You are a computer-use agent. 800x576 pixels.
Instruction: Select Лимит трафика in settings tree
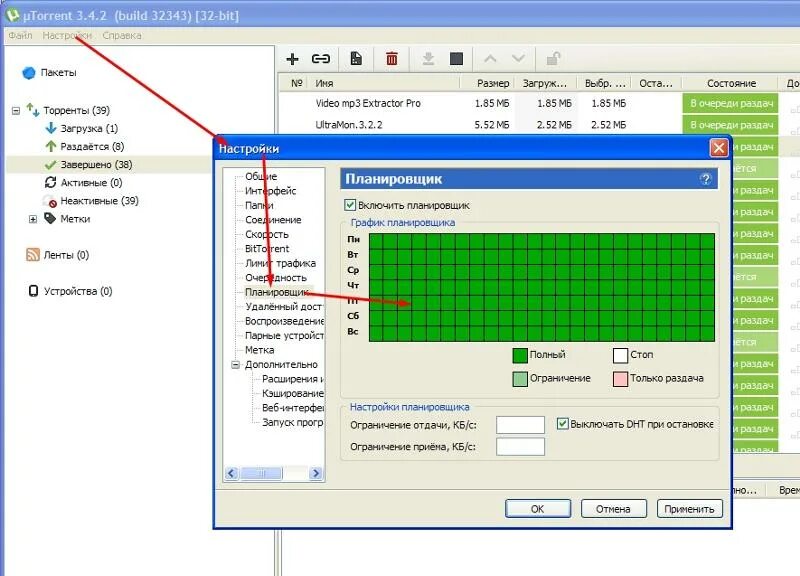click(x=280, y=263)
